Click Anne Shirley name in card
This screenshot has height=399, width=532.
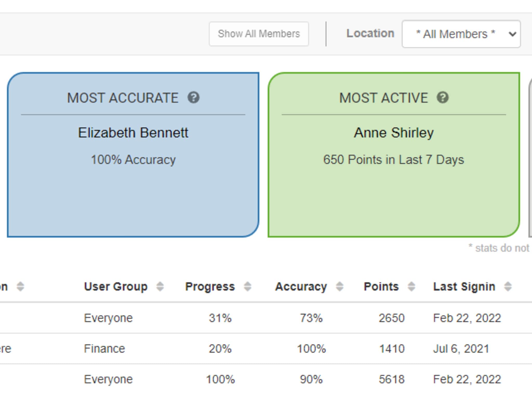point(394,133)
